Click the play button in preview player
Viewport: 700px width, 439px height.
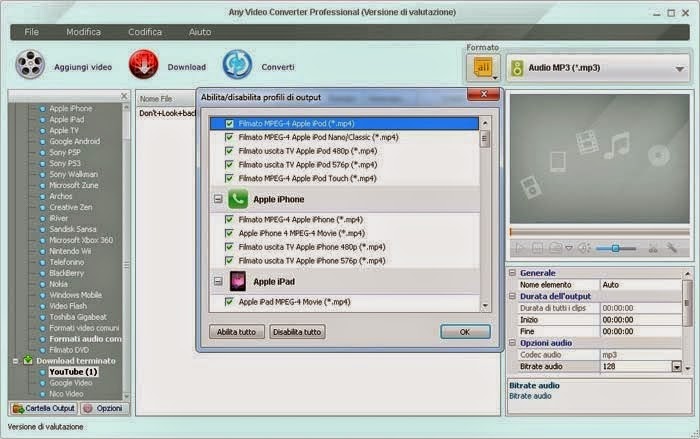pos(520,248)
